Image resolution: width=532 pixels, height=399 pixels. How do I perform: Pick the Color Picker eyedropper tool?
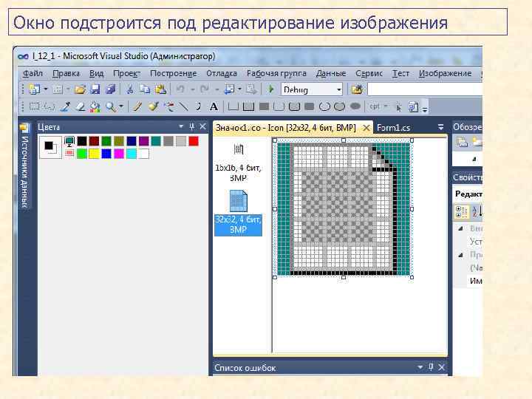point(65,106)
